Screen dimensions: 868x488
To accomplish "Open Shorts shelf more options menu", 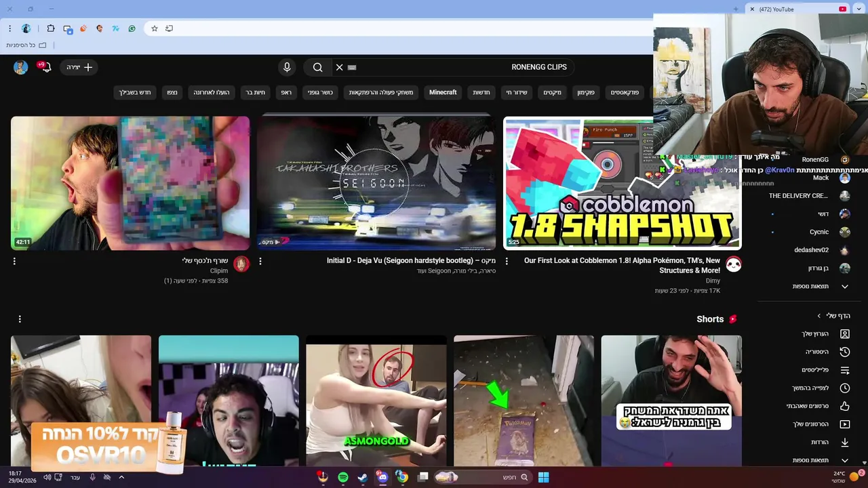I will point(20,319).
